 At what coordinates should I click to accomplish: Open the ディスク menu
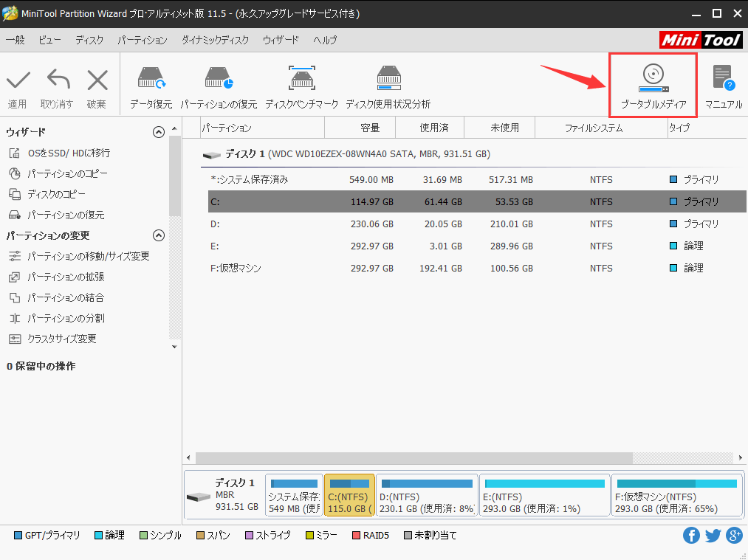89,40
